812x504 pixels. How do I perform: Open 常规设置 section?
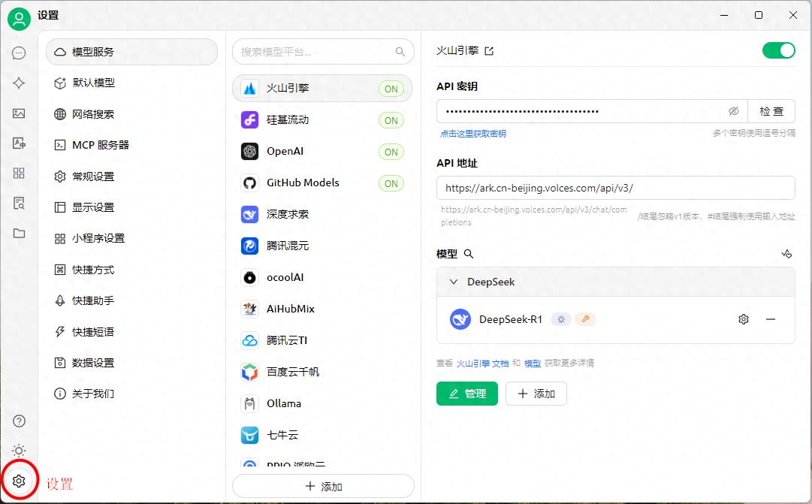131,176
